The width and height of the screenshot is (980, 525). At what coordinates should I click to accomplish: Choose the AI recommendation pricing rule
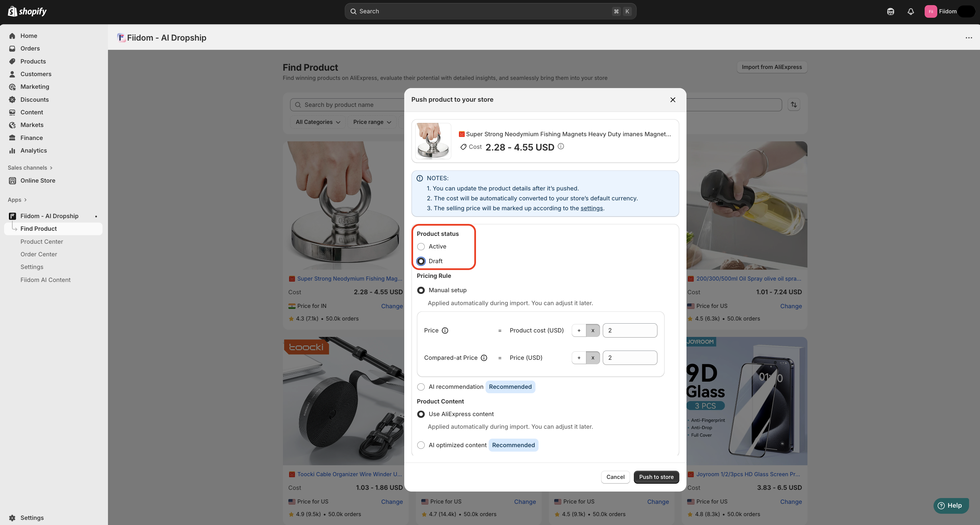[421, 387]
